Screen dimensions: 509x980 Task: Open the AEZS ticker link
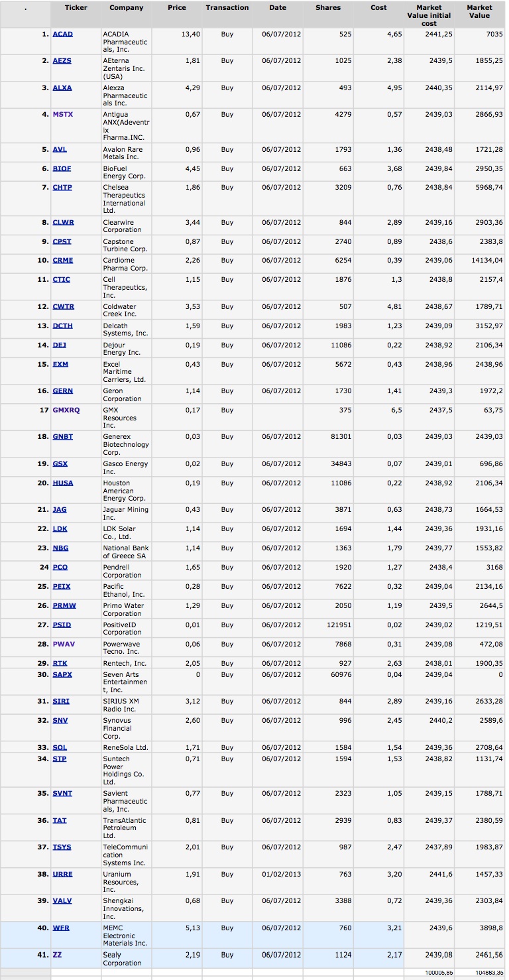pyautogui.click(x=62, y=60)
